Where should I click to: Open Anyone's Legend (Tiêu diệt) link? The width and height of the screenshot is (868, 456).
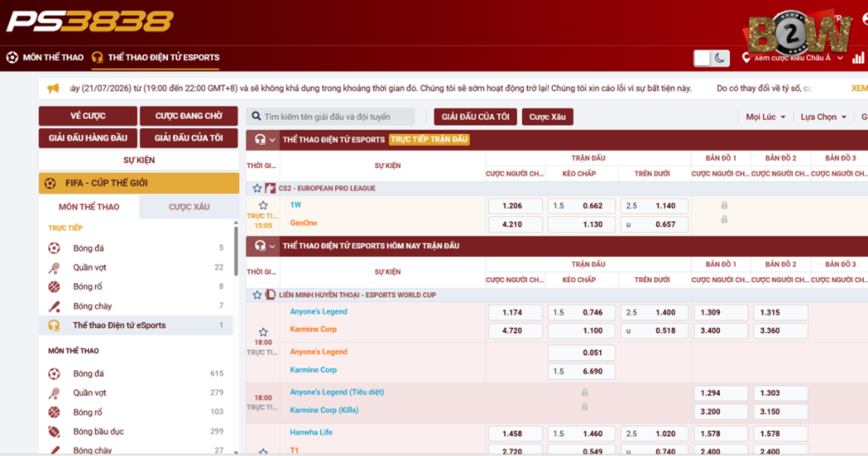pos(337,392)
